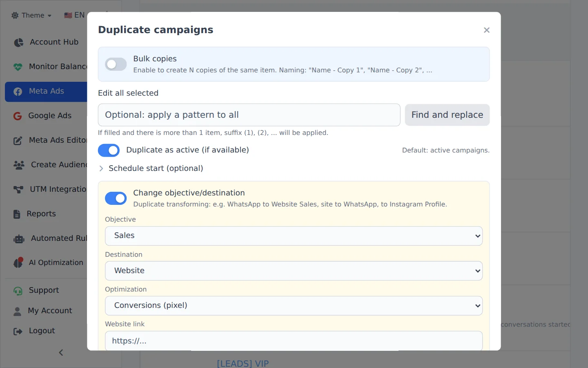
Task: Click the Logout link in the sidebar
Action: tap(46, 331)
